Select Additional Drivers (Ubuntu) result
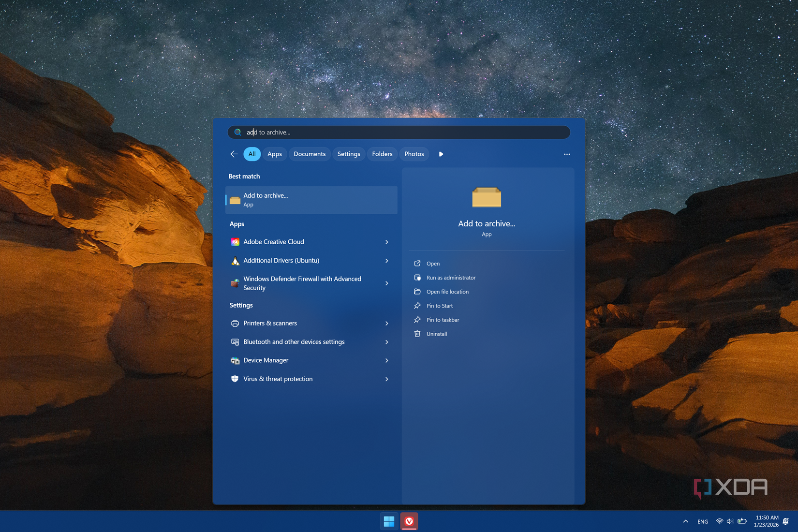 (281, 260)
